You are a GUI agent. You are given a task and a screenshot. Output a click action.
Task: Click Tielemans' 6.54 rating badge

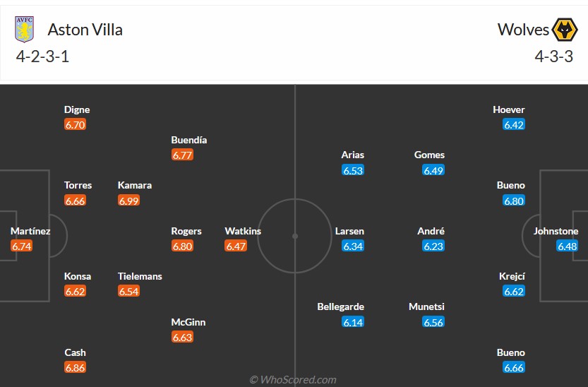pyautogui.click(x=128, y=292)
